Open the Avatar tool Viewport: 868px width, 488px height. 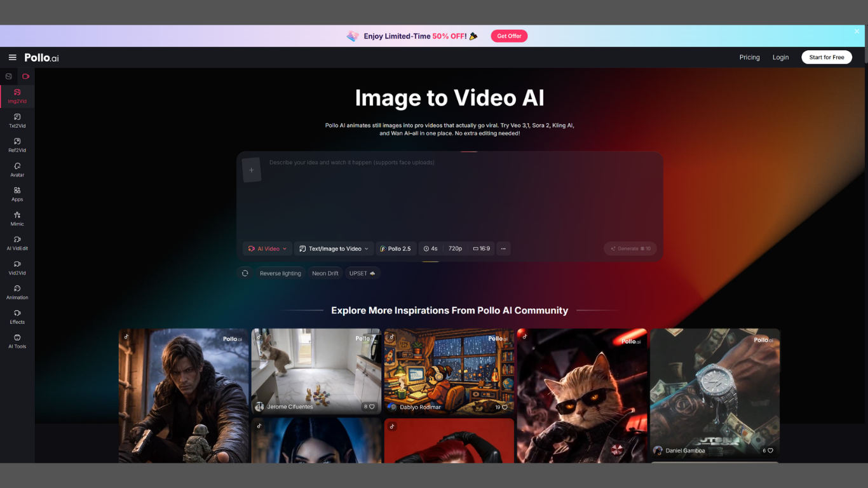click(x=17, y=170)
